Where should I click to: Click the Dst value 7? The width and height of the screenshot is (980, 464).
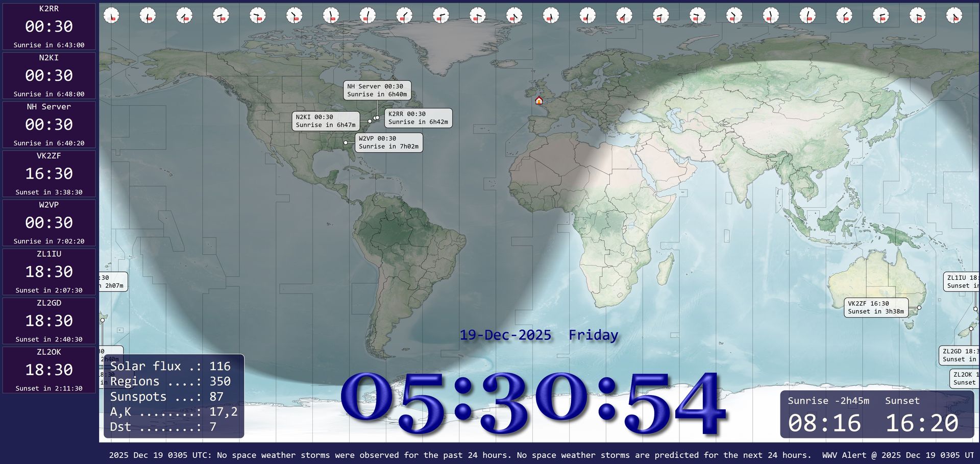[213, 427]
